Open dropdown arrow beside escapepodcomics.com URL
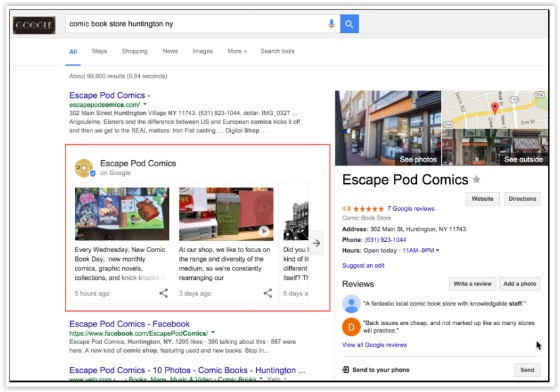560x392 pixels. coord(145,104)
